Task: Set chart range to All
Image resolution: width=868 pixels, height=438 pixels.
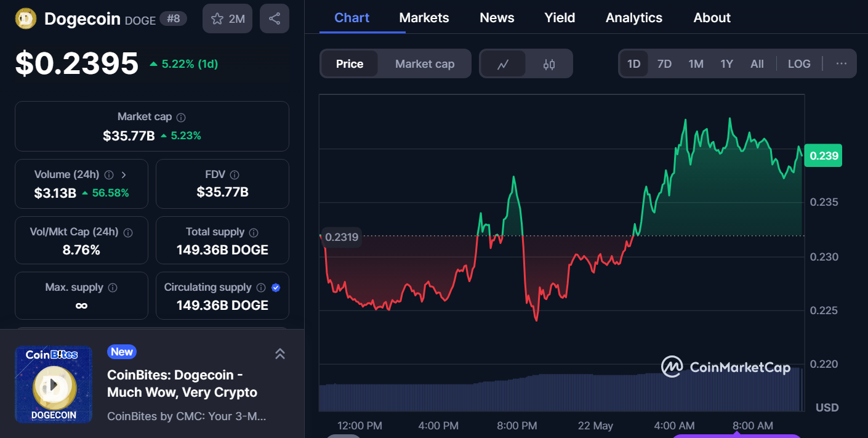Action: (x=757, y=64)
